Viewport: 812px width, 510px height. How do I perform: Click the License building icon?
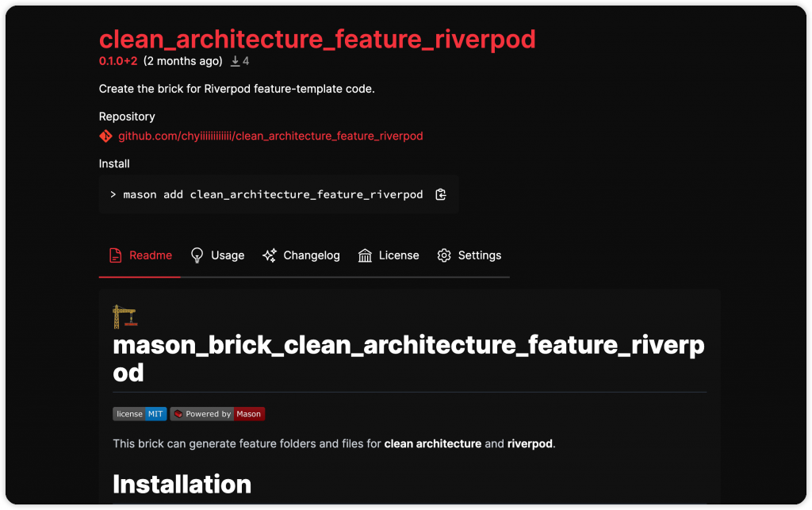point(365,255)
